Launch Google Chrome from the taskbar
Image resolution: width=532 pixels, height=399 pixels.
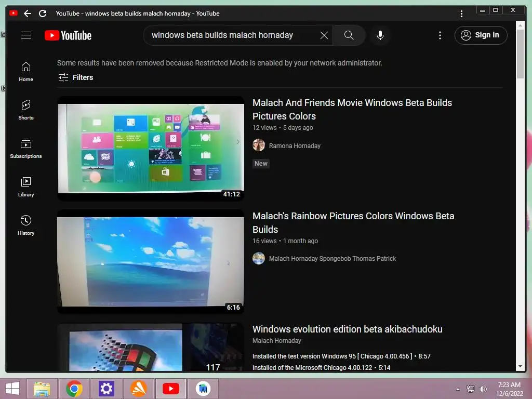pyautogui.click(x=74, y=389)
